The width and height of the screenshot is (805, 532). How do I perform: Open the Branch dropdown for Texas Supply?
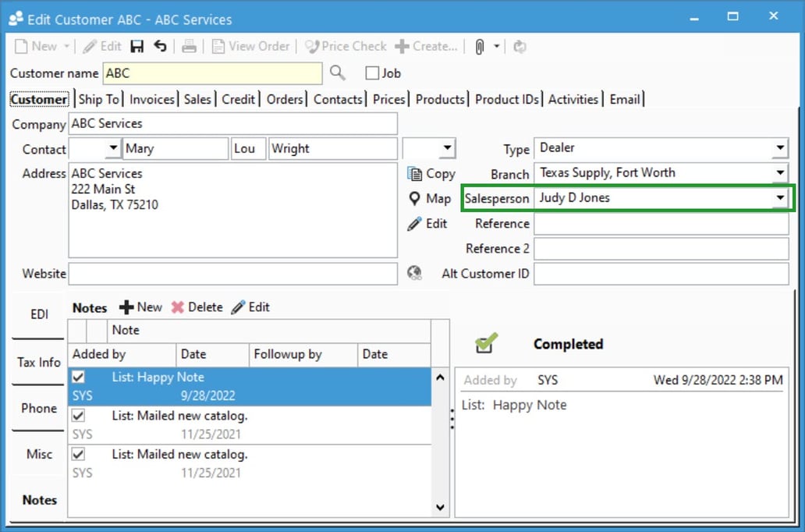[780, 173]
